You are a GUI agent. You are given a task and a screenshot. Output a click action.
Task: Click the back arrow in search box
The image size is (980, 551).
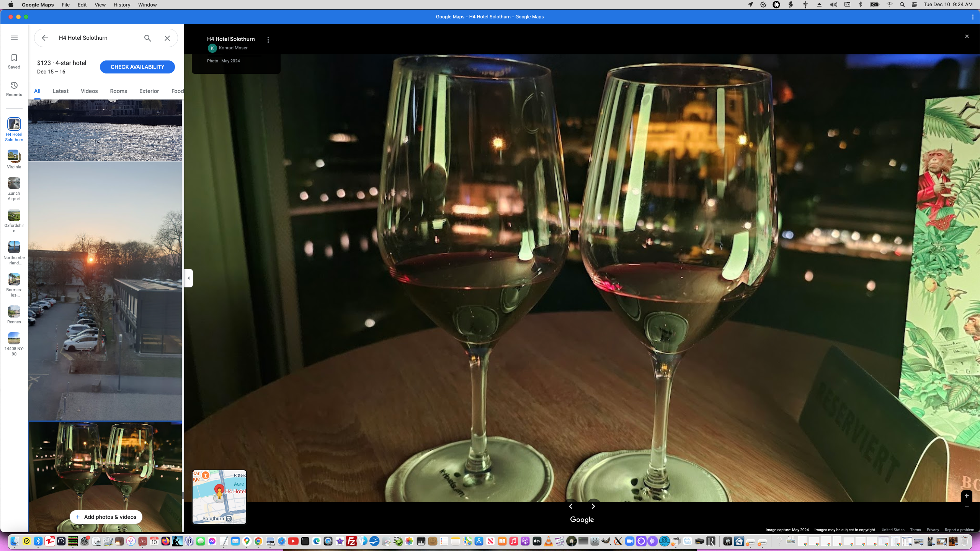(x=45, y=38)
